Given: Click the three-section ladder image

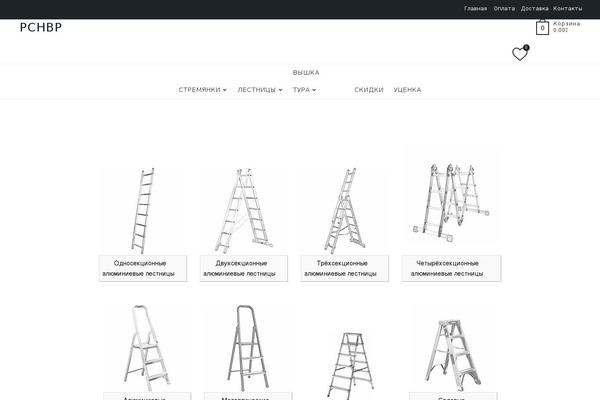Looking at the screenshot, I should coord(345,211).
